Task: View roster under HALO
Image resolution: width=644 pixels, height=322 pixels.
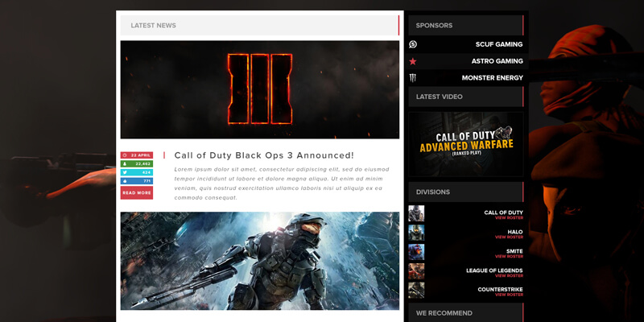Action: 509,237
